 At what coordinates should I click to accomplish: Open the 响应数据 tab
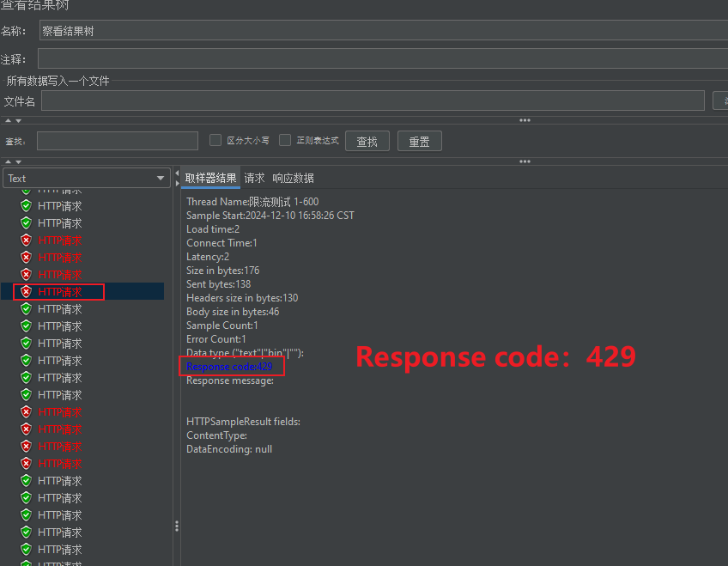point(293,178)
